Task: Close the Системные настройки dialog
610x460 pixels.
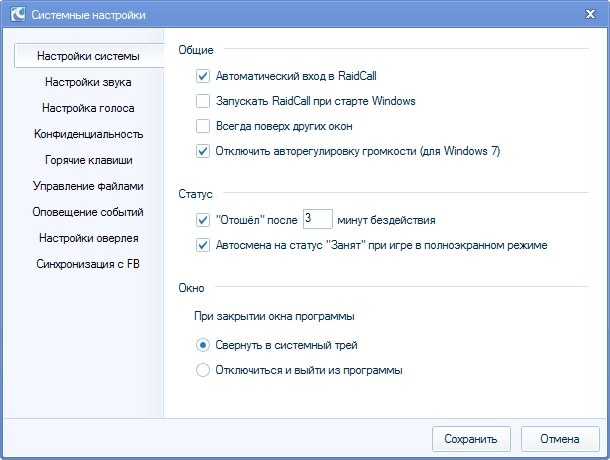Action: point(590,14)
